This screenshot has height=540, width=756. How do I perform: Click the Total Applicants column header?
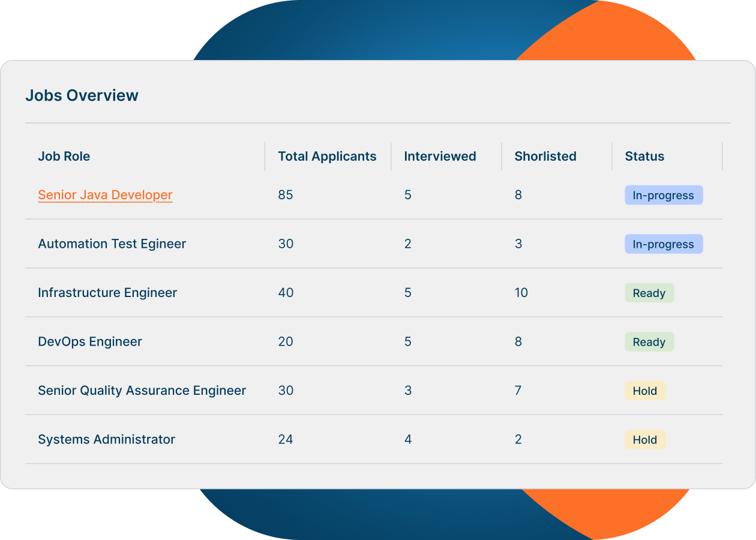pos(327,157)
